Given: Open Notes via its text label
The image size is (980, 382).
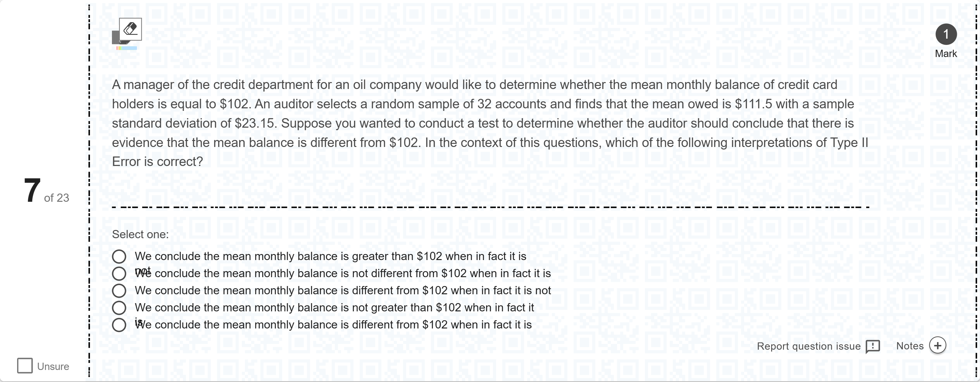Looking at the screenshot, I should pos(910,346).
